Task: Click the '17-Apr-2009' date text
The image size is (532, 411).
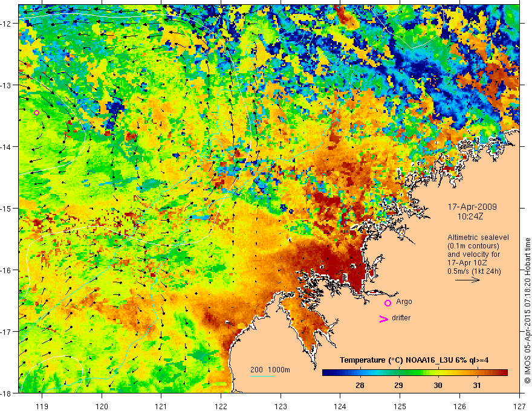Action: [472, 207]
